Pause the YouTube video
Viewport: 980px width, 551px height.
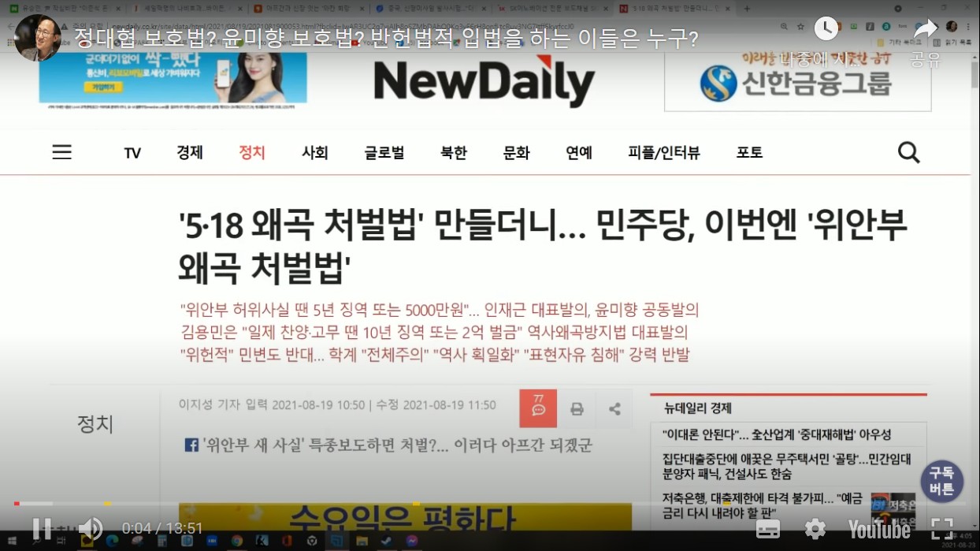[x=42, y=528]
